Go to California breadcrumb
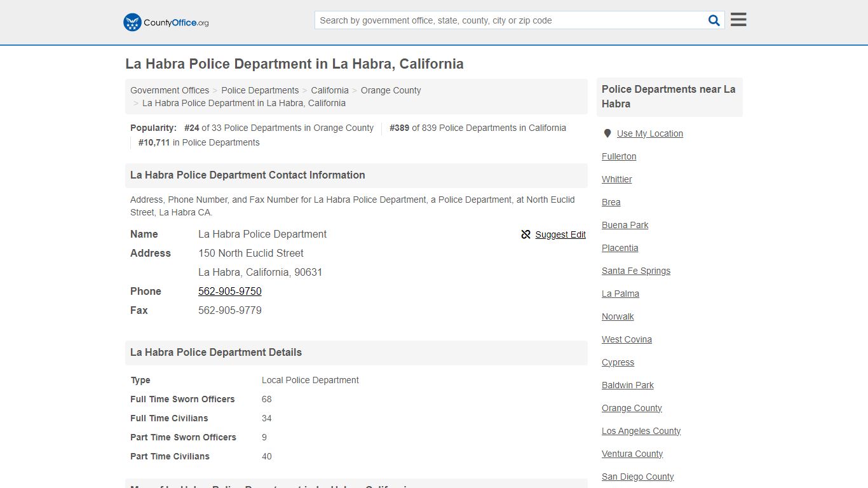The image size is (868, 488). (x=330, y=90)
